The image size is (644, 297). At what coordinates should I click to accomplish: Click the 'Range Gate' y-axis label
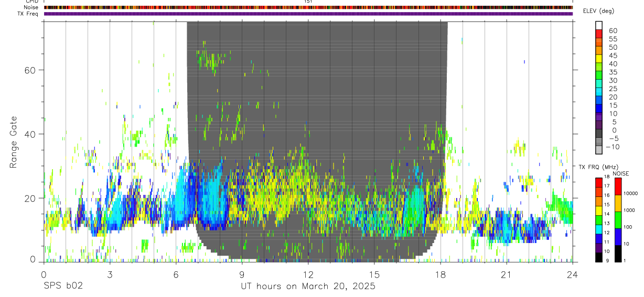(14, 141)
